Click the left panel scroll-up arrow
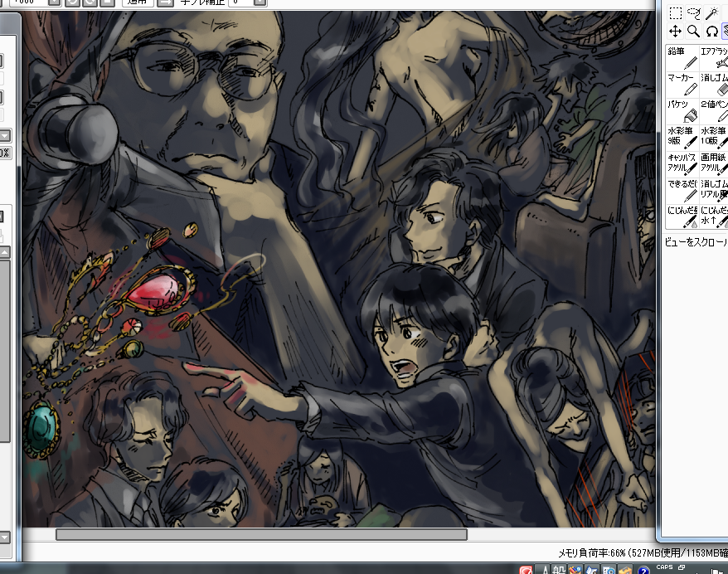 click(5, 253)
